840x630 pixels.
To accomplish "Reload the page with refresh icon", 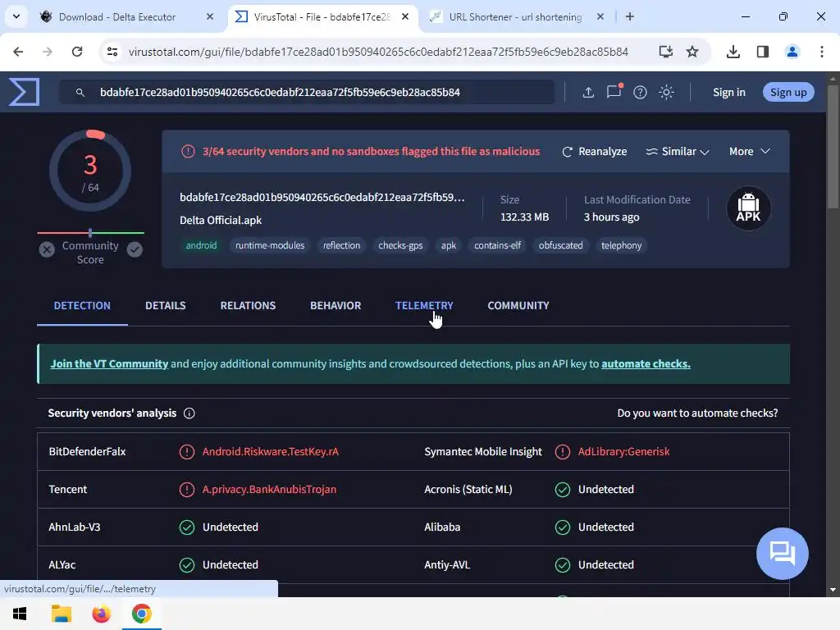I will (77, 52).
